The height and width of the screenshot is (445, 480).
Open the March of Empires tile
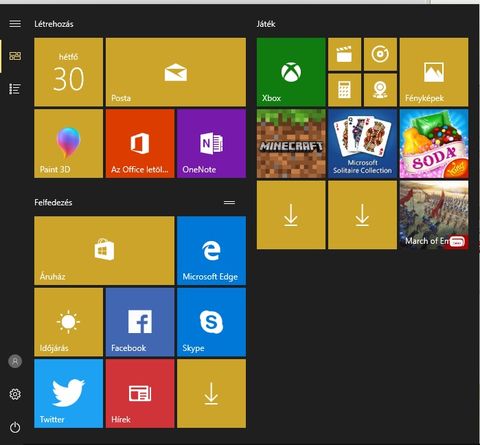click(x=434, y=215)
